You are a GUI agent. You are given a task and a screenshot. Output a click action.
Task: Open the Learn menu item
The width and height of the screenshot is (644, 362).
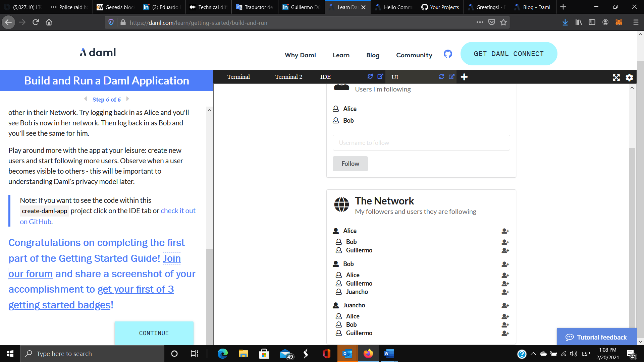tap(341, 55)
